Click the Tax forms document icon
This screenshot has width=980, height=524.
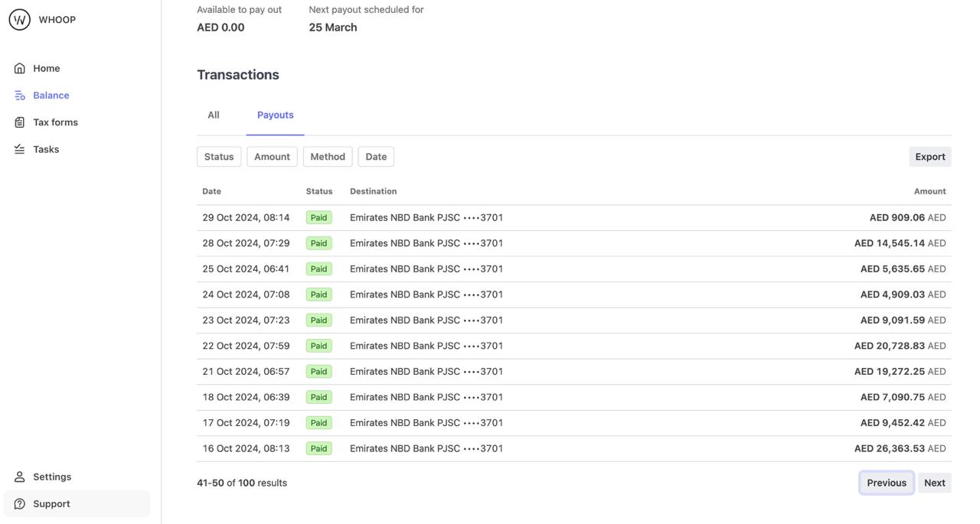click(20, 122)
